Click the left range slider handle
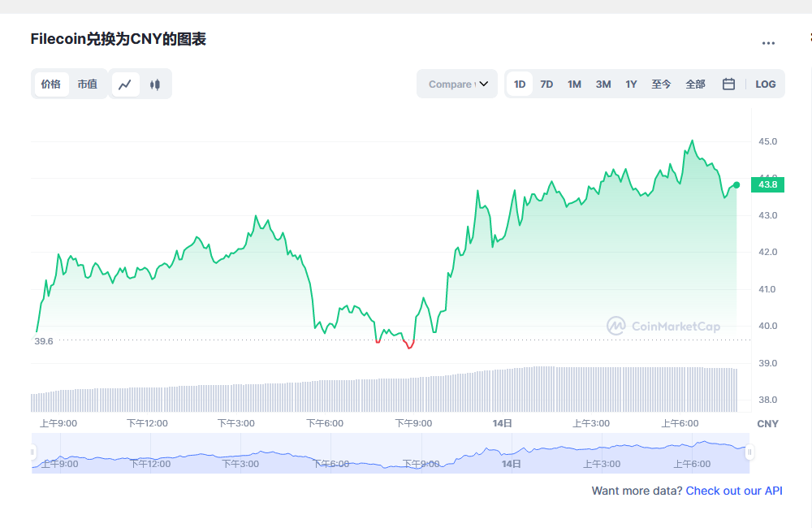The height and width of the screenshot is (528, 812). coord(34,452)
